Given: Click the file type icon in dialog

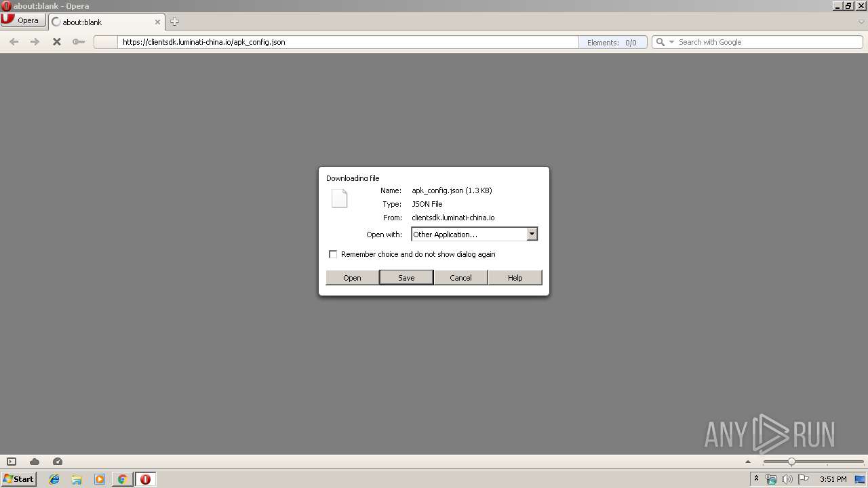Looking at the screenshot, I should [x=339, y=198].
